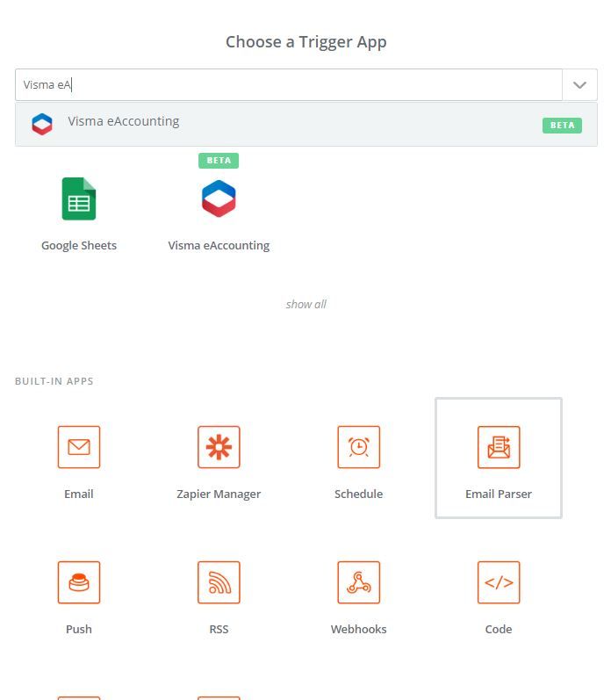Select the large Visma eAccounting icon
The image size is (611, 700).
point(219,198)
